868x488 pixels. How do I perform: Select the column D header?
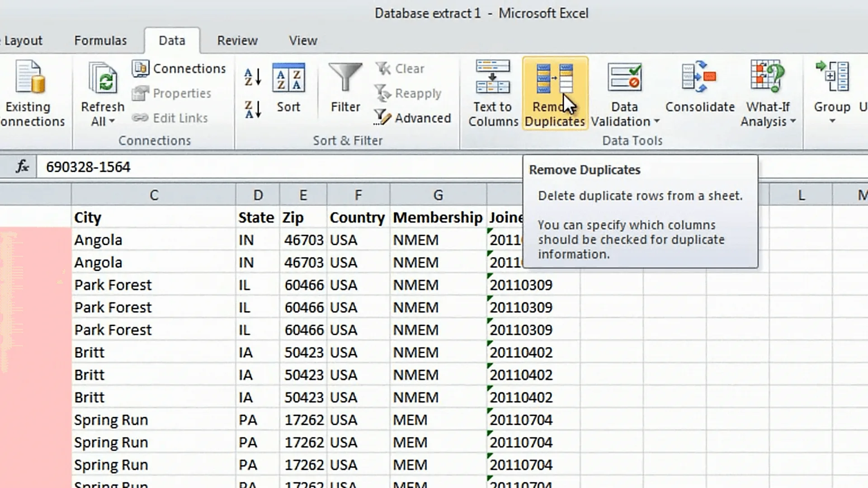[258, 195]
